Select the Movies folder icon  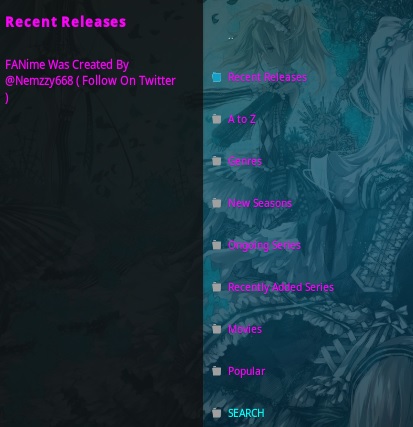tap(217, 329)
